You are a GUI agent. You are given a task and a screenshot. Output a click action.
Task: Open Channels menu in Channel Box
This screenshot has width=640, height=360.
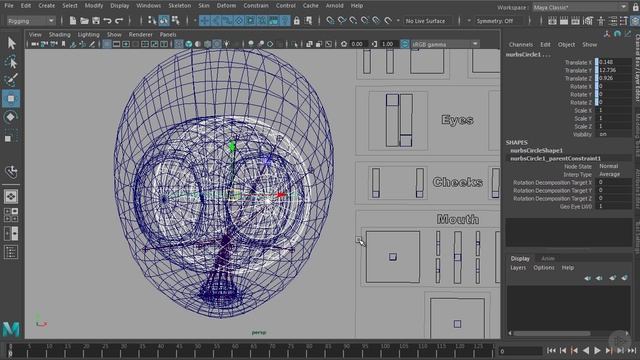click(520, 44)
